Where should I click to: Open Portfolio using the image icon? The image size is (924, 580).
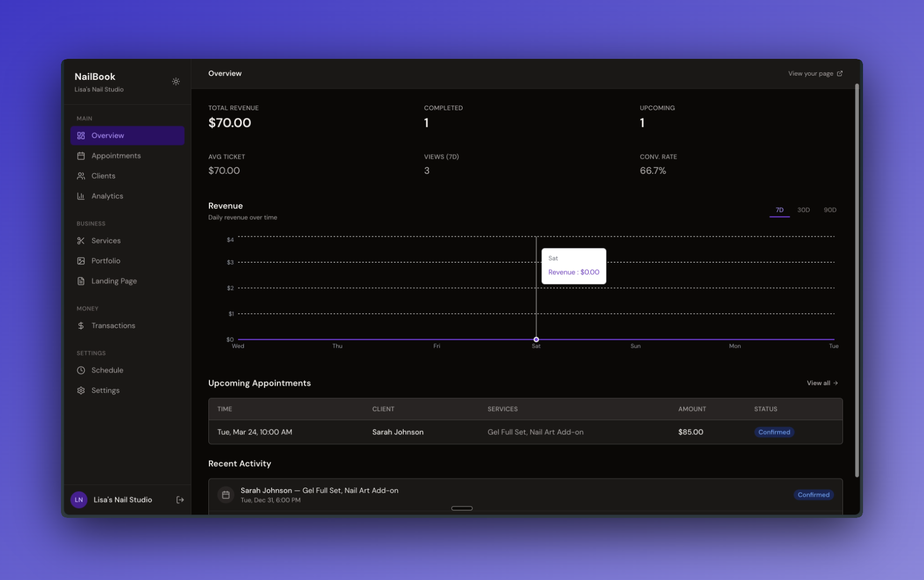81,260
